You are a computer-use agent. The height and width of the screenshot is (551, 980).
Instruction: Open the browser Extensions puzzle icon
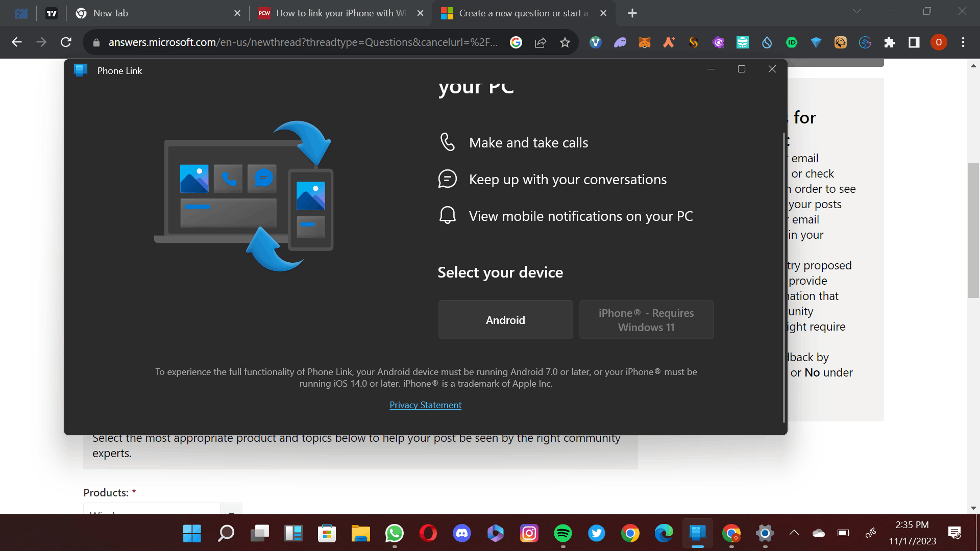890,42
